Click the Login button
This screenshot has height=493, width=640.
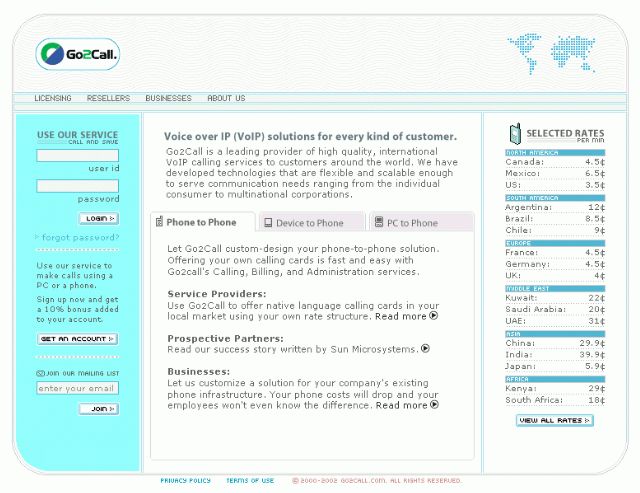click(x=99, y=218)
